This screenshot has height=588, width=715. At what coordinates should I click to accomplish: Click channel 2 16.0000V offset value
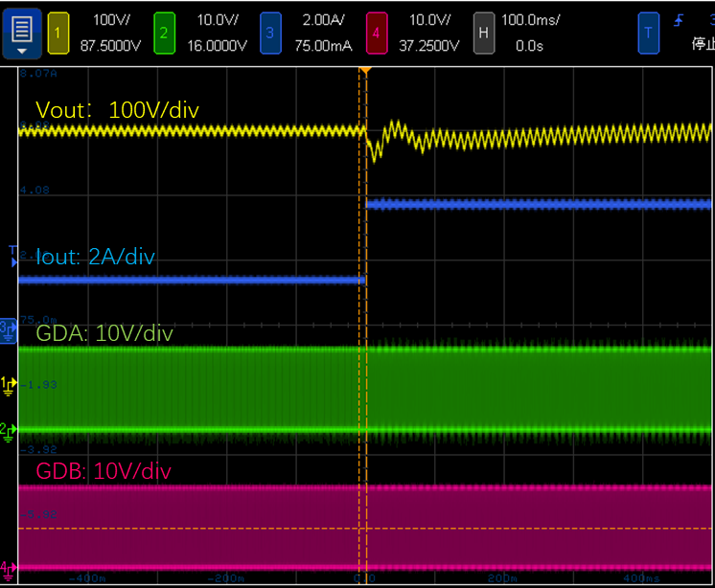coord(216,43)
